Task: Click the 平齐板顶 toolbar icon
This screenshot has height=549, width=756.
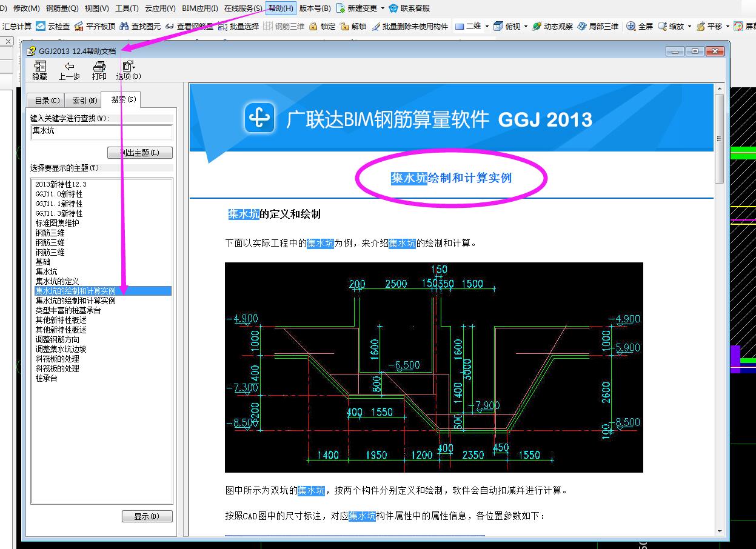Action: [x=95, y=26]
